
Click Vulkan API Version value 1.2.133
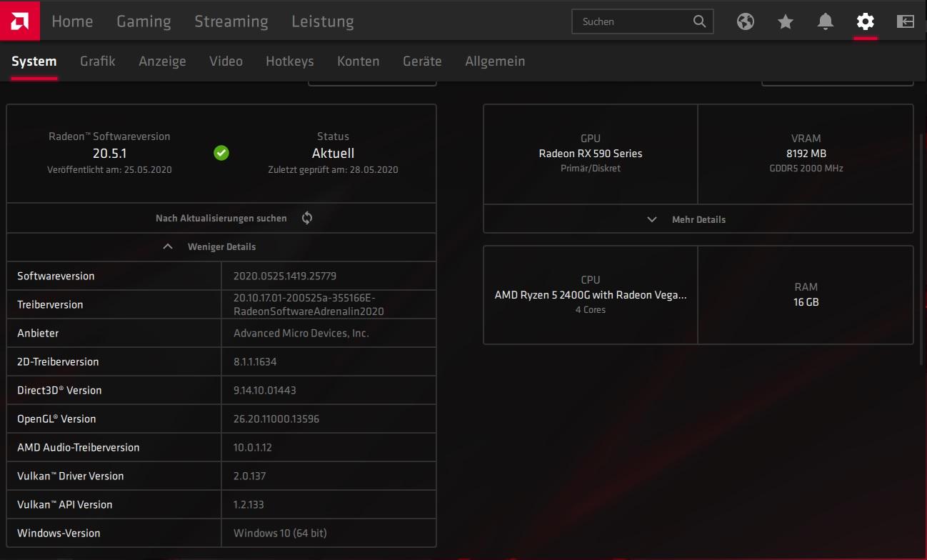249,504
